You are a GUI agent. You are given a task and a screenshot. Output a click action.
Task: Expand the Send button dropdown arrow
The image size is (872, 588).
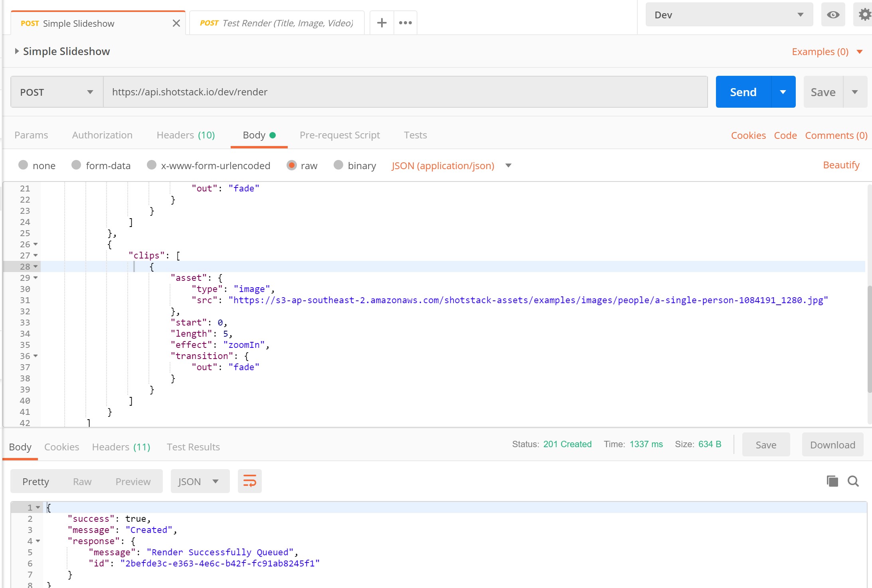(x=783, y=92)
